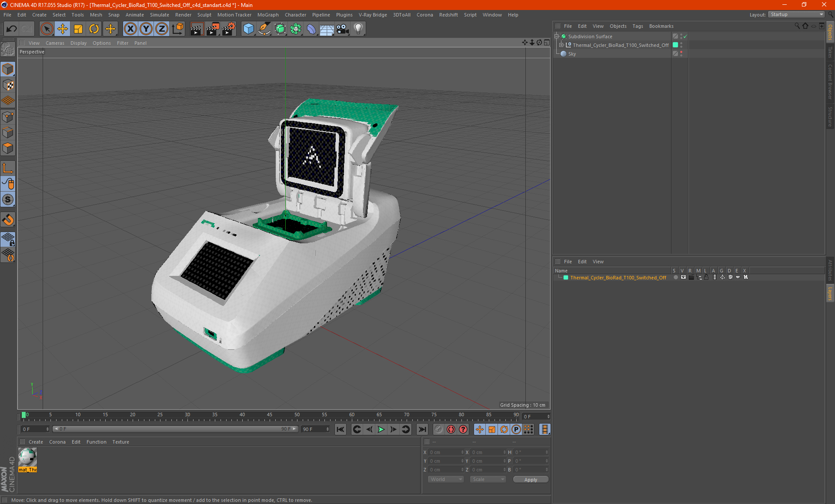The image size is (835, 504).
Task: Go to end of animation
Action: [x=422, y=429]
